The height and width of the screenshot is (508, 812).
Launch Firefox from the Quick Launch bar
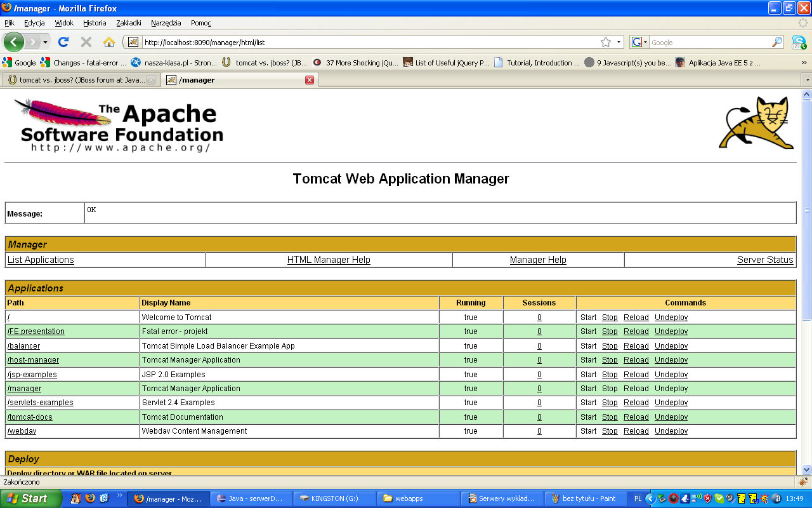click(90, 498)
